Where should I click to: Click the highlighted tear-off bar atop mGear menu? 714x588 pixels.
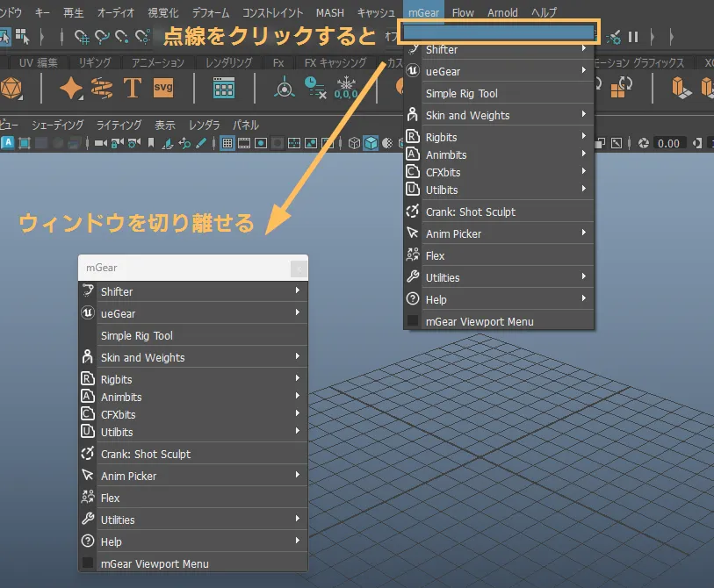(498, 32)
